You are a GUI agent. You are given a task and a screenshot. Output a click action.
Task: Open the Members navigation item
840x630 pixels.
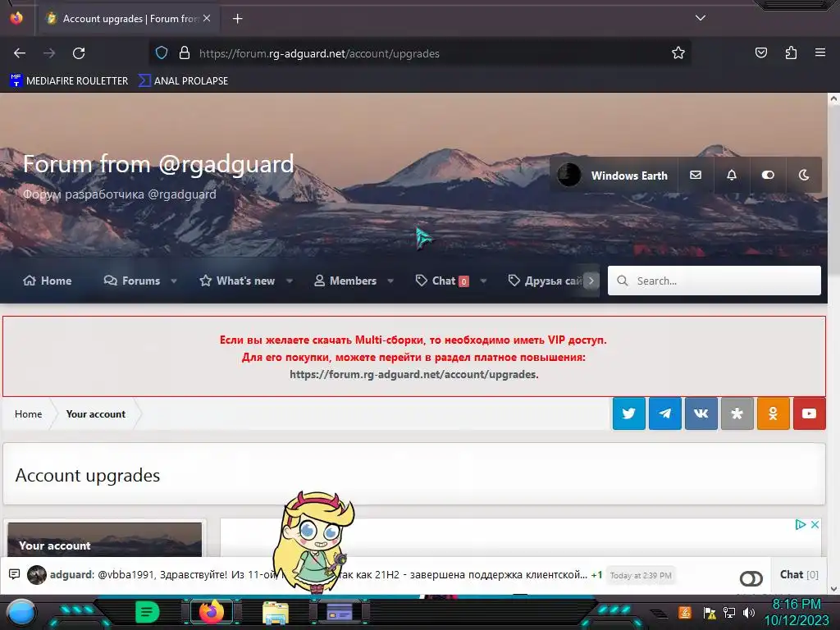tap(345, 281)
